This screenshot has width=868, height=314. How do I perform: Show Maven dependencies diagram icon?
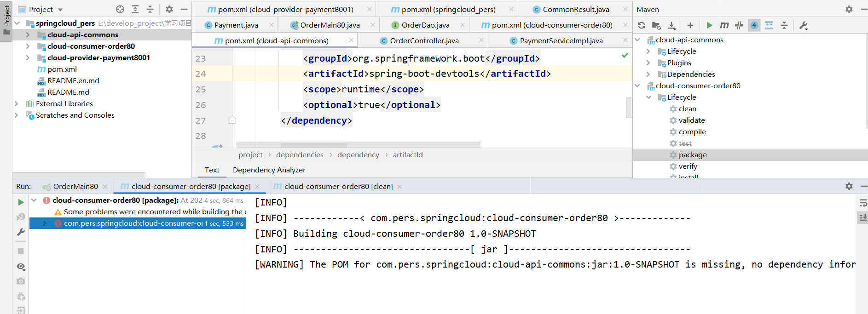(769, 25)
